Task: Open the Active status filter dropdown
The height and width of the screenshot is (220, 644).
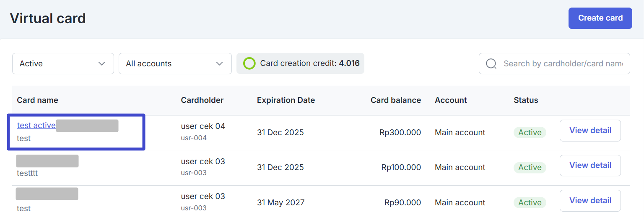Action: pyautogui.click(x=63, y=64)
